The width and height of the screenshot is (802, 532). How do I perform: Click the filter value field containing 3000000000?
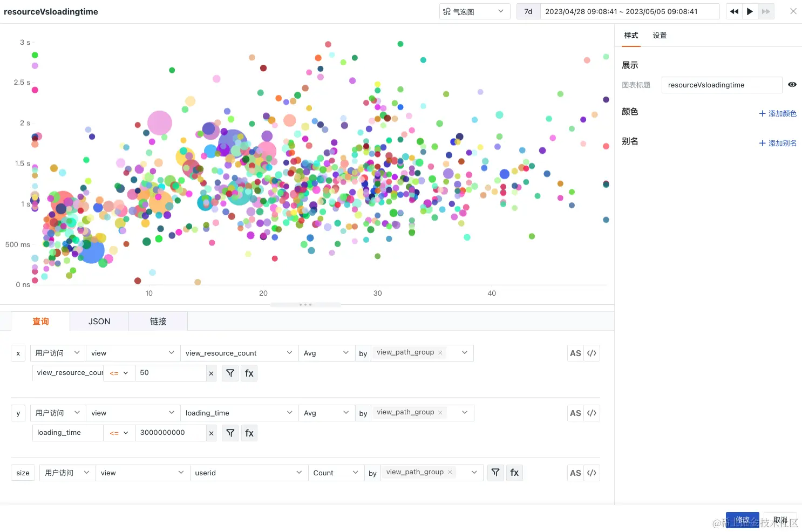[x=171, y=433]
